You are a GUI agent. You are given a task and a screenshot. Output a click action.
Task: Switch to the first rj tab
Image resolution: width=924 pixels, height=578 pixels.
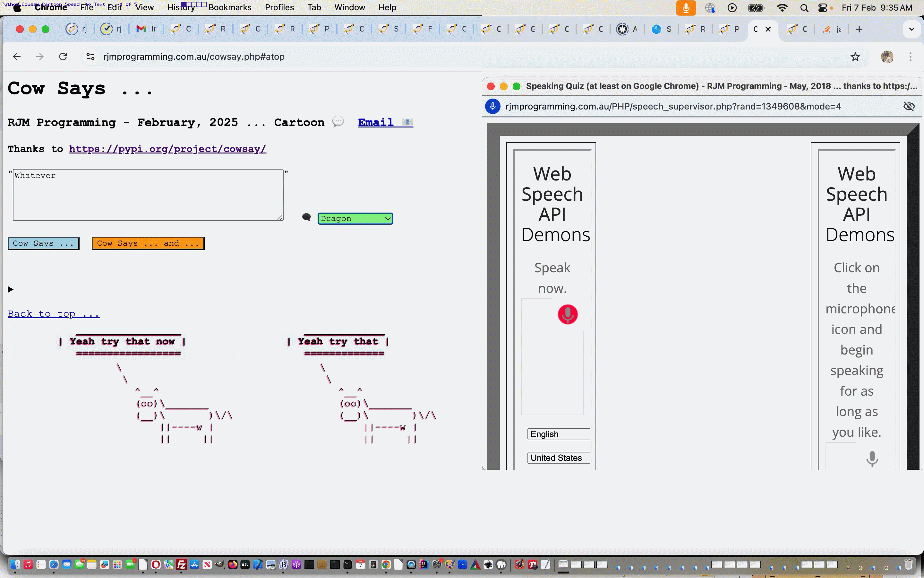(x=77, y=29)
